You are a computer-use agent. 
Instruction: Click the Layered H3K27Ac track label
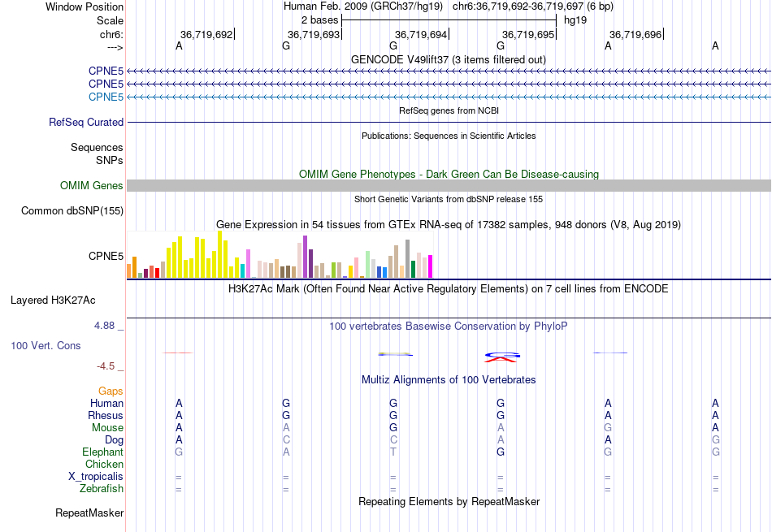pos(53,301)
